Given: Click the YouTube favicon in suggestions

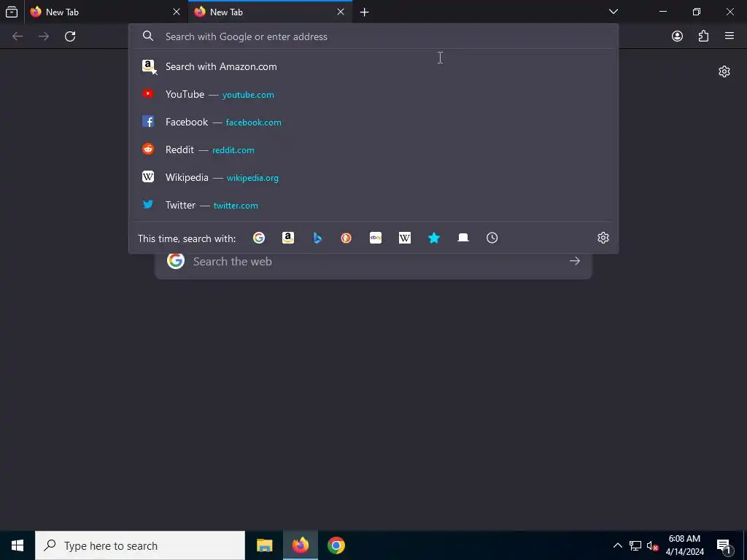Looking at the screenshot, I should coord(148,94).
